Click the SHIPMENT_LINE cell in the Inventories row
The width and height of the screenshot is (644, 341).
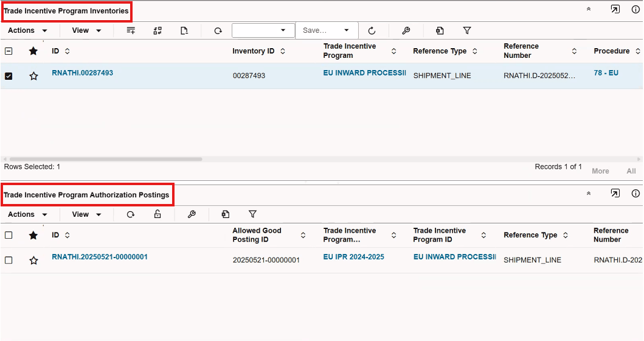442,76
